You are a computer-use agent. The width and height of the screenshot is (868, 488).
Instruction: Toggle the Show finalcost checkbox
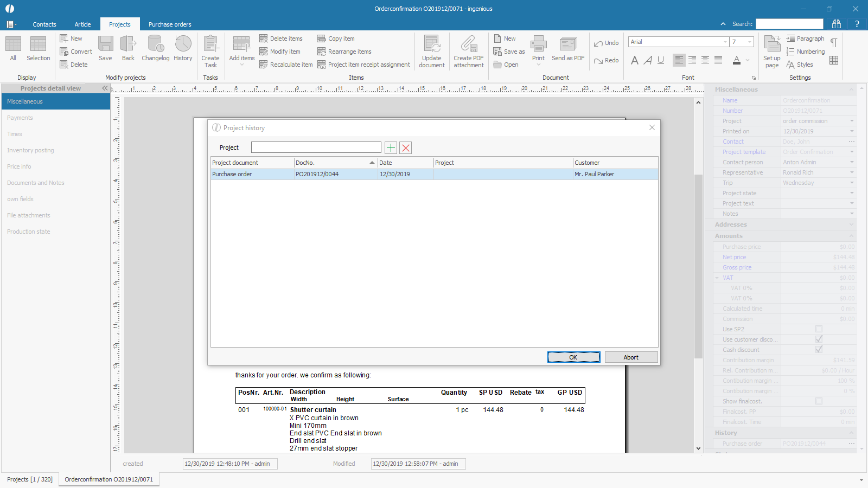(x=819, y=401)
